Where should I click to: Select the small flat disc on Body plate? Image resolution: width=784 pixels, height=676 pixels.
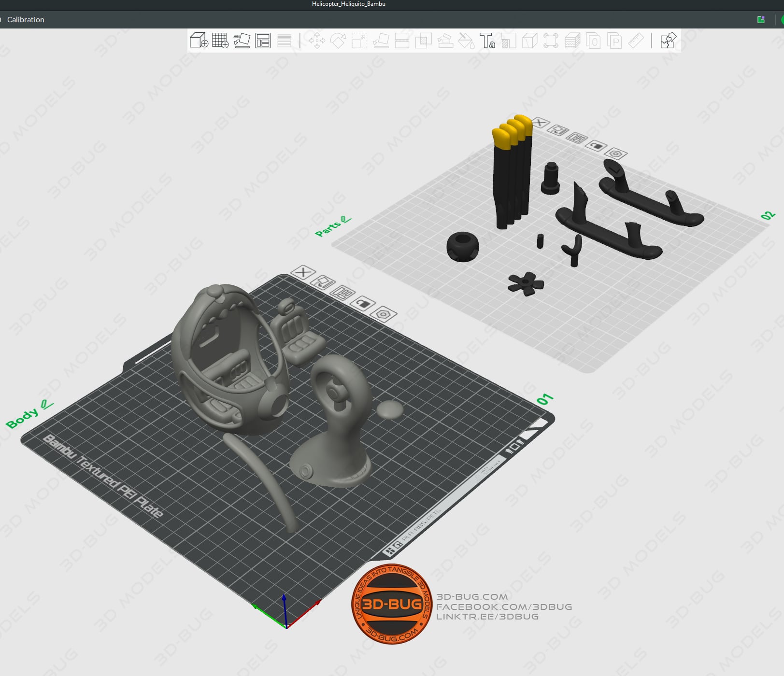tap(390, 409)
